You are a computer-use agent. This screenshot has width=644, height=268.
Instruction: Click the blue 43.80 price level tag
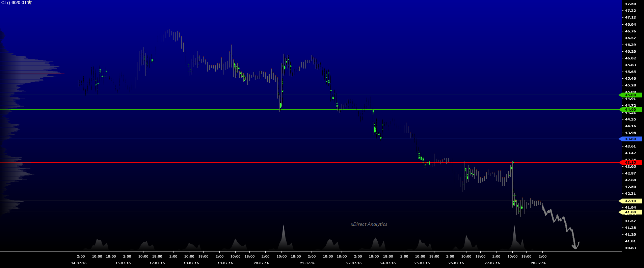[630, 139]
